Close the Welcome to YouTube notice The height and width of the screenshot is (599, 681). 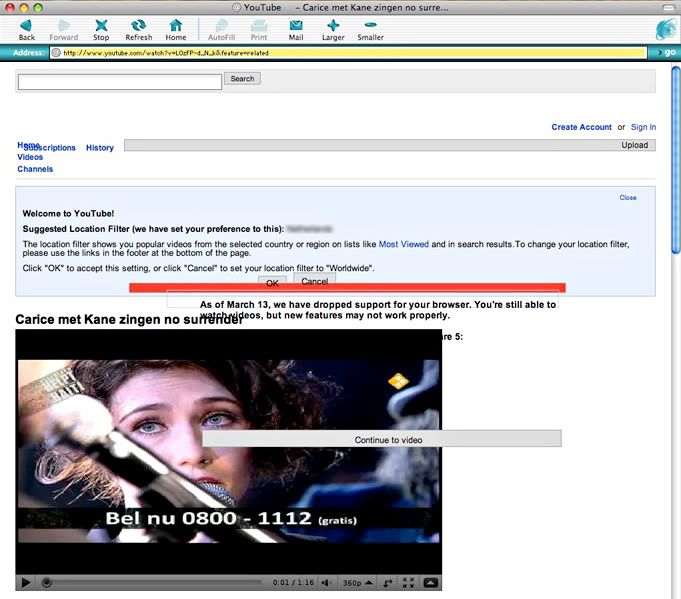point(628,198)
